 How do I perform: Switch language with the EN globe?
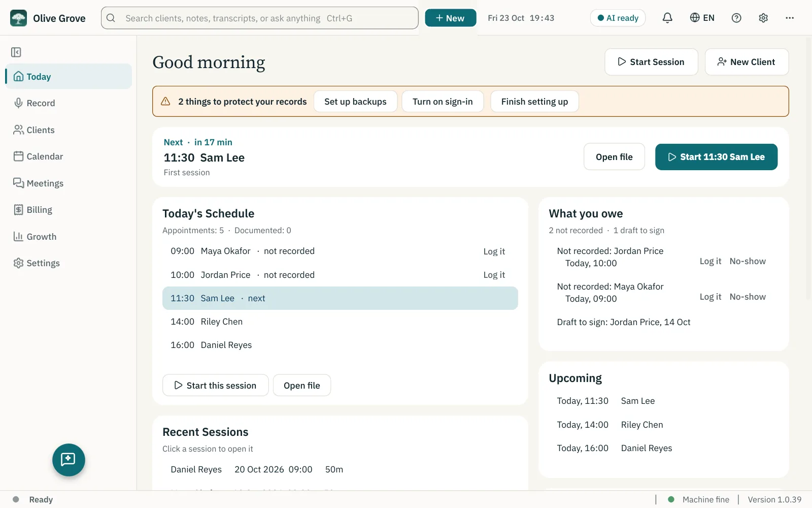[702, 18]
